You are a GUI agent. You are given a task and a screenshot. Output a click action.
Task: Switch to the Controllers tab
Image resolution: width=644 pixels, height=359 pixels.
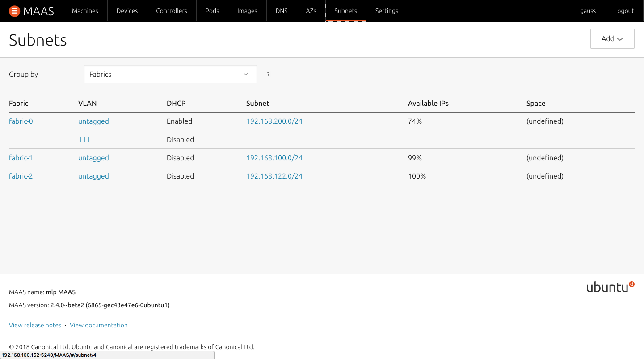[172, 11]
